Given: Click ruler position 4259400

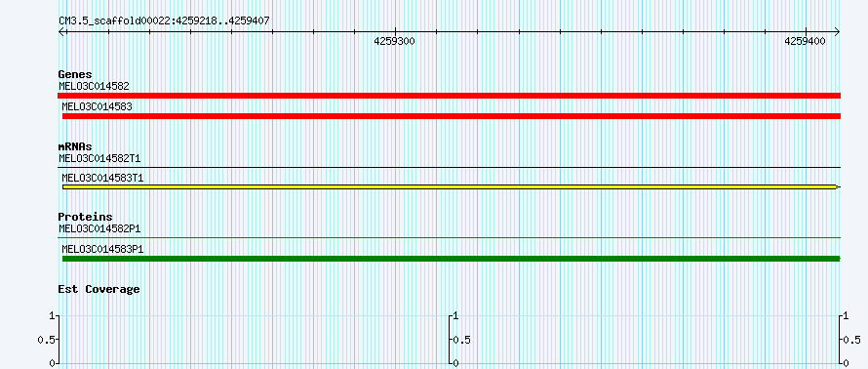Looking at the screenshot, I should pyautogui.click(x=806, y=41).
